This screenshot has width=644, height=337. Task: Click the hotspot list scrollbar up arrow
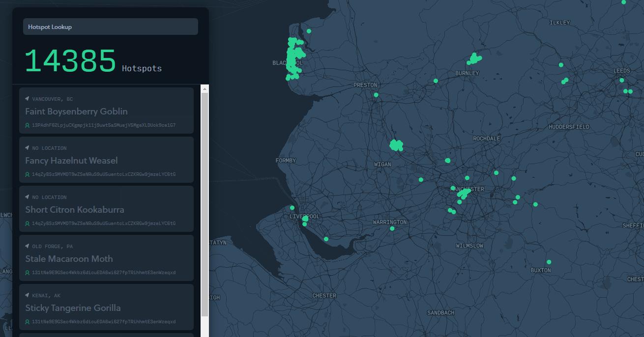coord(205,89)
